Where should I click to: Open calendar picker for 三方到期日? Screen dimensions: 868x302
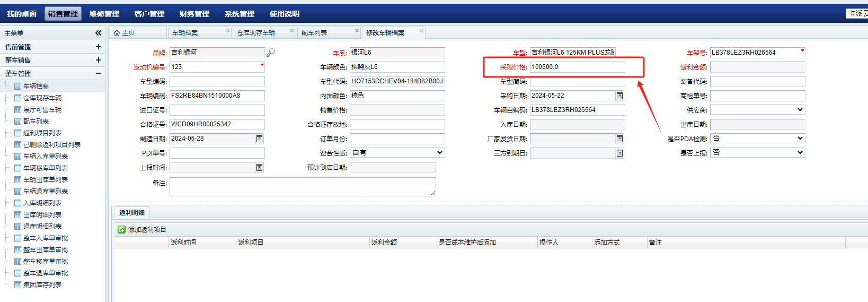pos(619,153)
